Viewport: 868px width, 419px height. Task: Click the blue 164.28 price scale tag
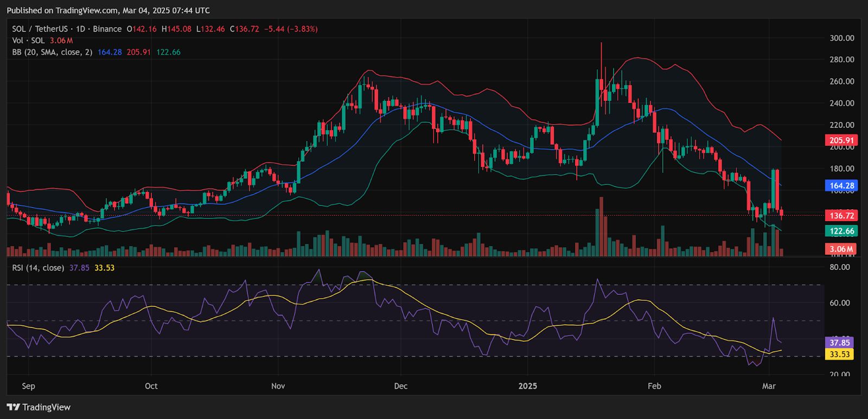[841, 185]
